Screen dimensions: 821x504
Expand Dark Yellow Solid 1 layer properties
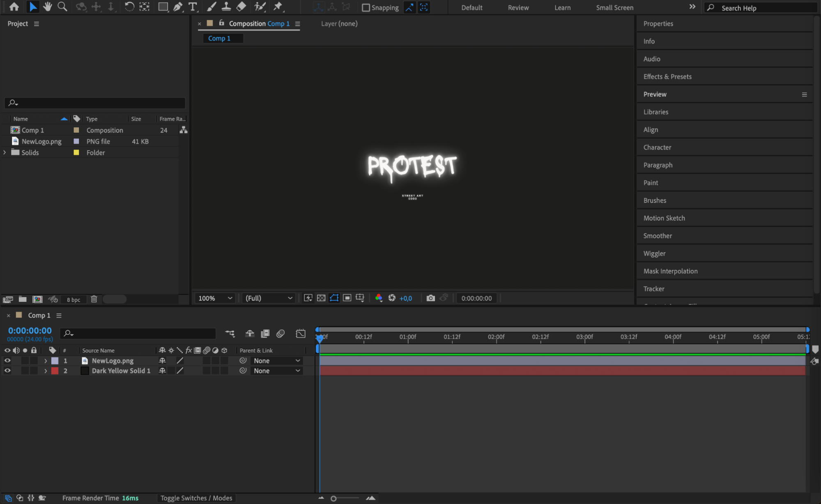(46, 371)
